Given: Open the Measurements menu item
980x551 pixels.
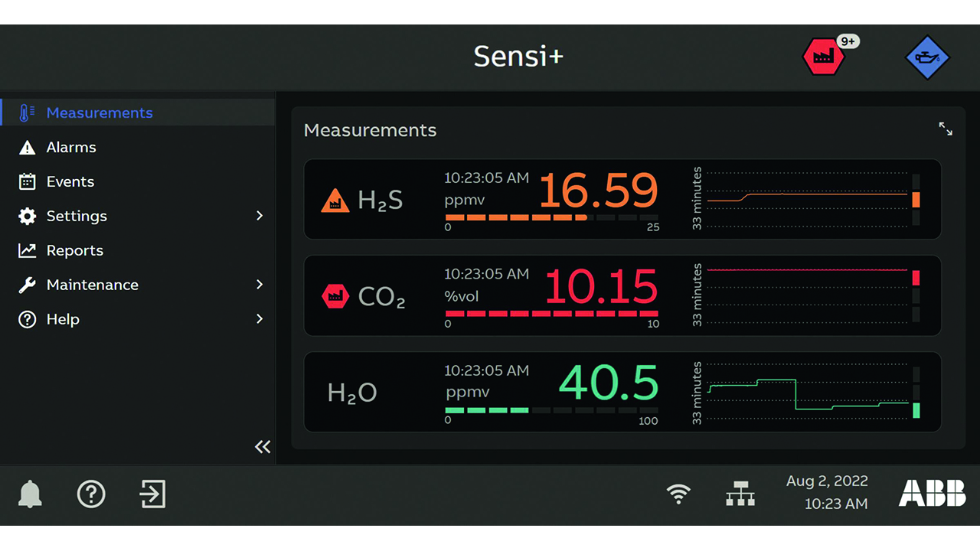Looking at the screenshot, I should tap(138, 112).
